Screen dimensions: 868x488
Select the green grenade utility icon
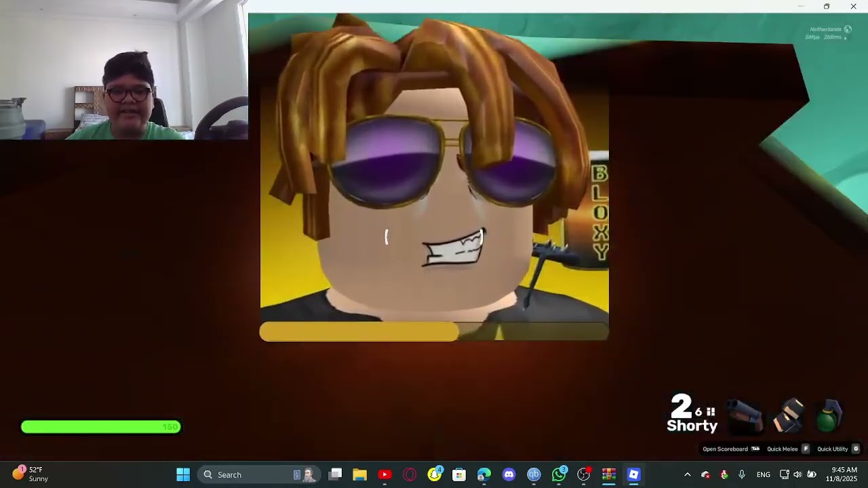(829, 415)
